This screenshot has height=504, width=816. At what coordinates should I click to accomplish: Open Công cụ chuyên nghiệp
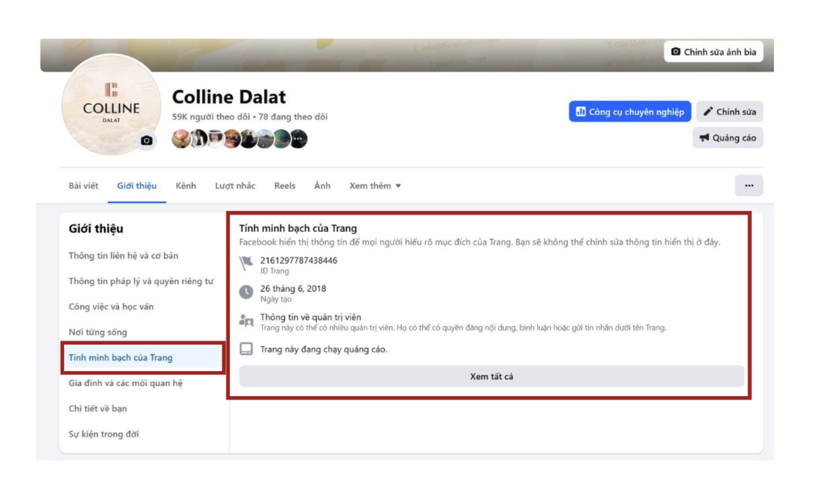630,112
